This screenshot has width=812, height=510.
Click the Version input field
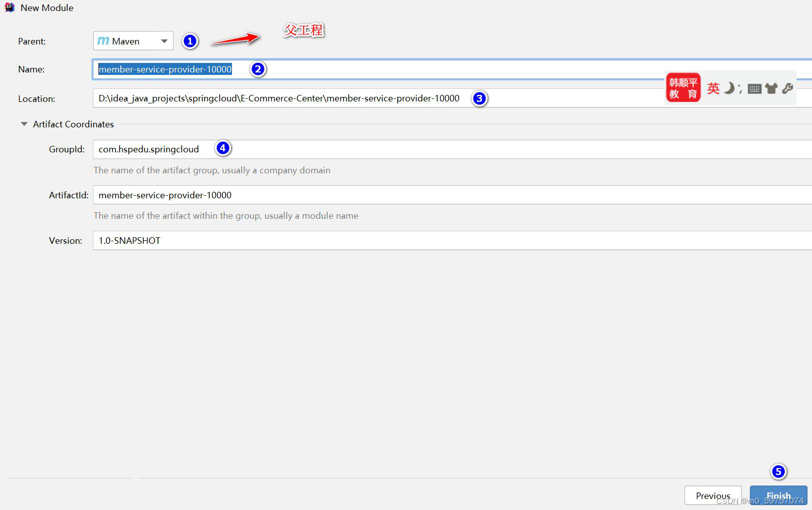(x=452, y=240)
